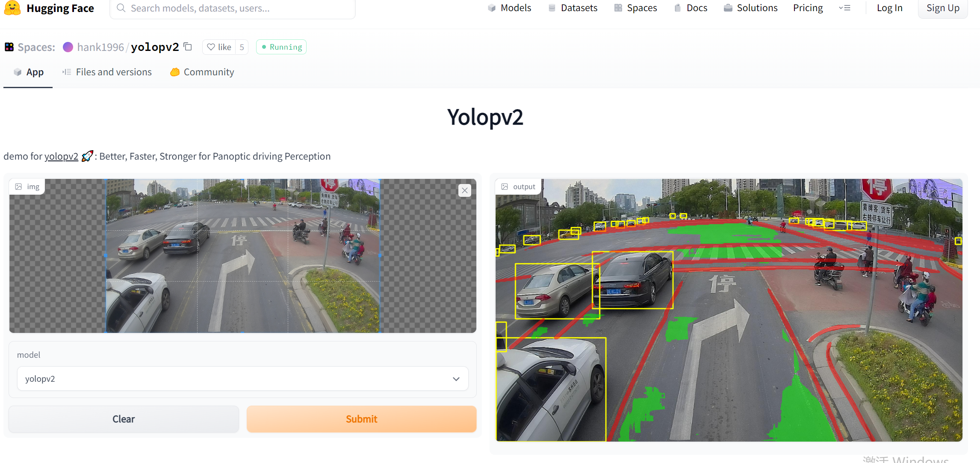Click the Running status badge

point(281,47)
